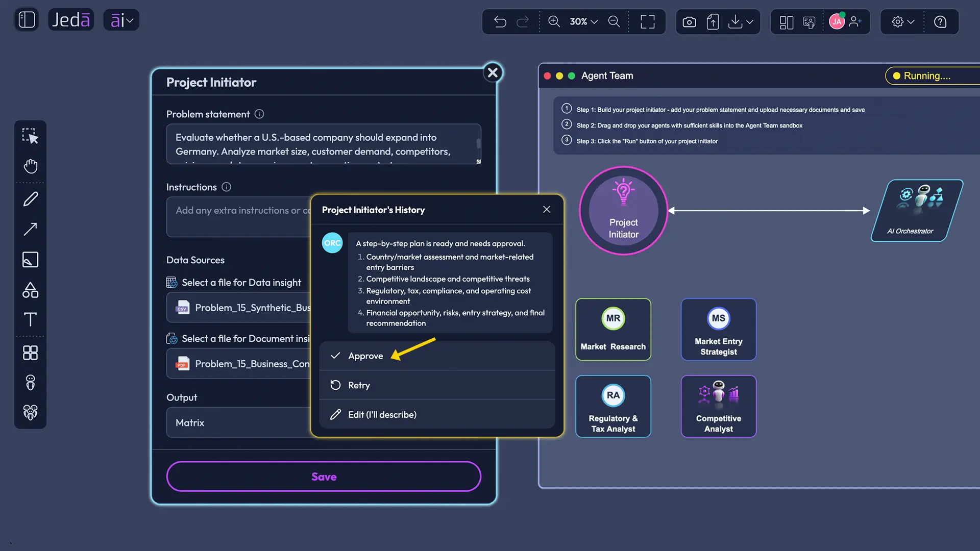Open the image chat icon

[x=809, y=22]
